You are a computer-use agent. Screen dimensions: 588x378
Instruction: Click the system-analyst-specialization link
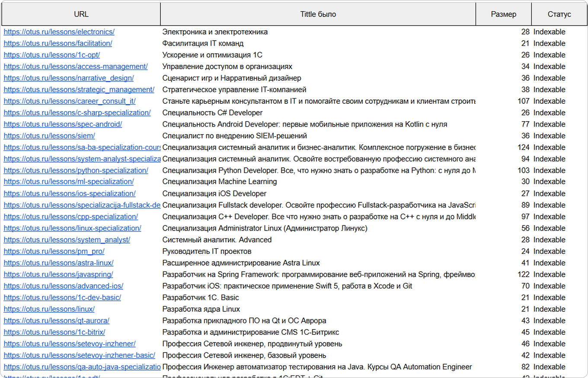(82, 159)
